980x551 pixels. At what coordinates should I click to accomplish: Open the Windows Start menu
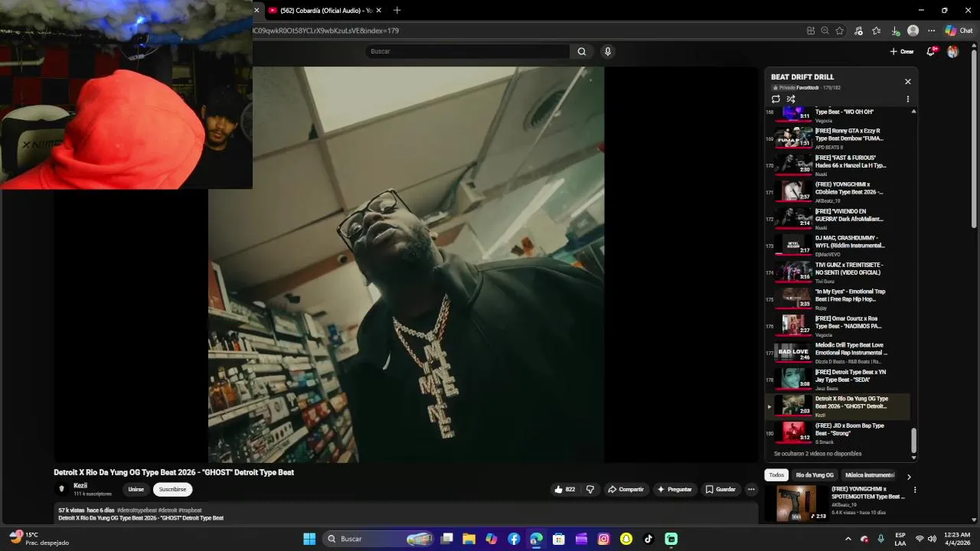click(x=309, y=539)
